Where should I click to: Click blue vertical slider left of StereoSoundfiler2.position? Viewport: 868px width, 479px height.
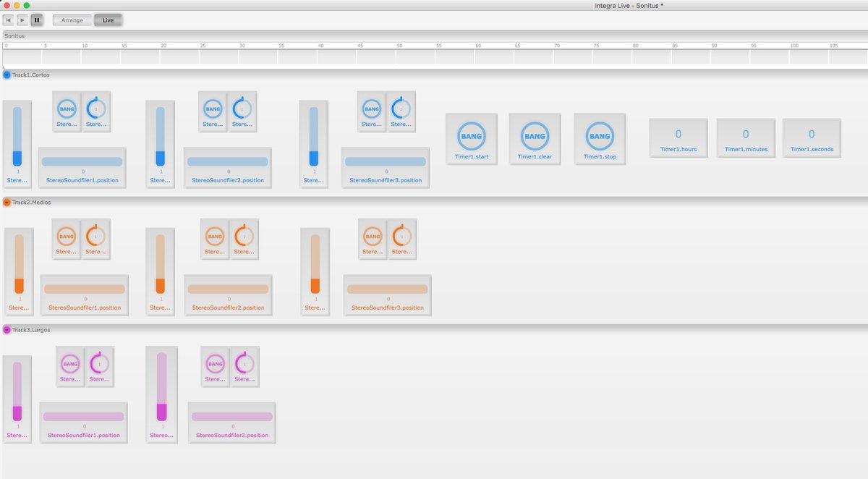pos(161,136)
